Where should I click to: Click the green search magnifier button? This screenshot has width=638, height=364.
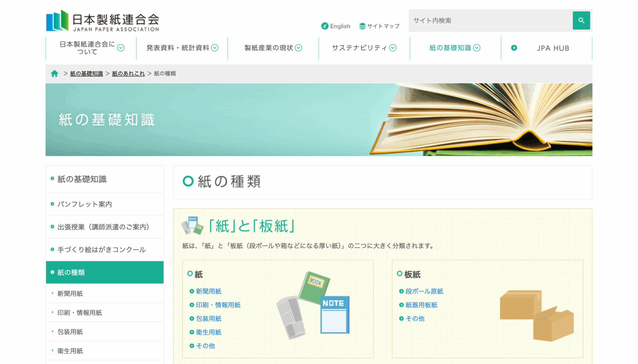(x=581, y=21)
